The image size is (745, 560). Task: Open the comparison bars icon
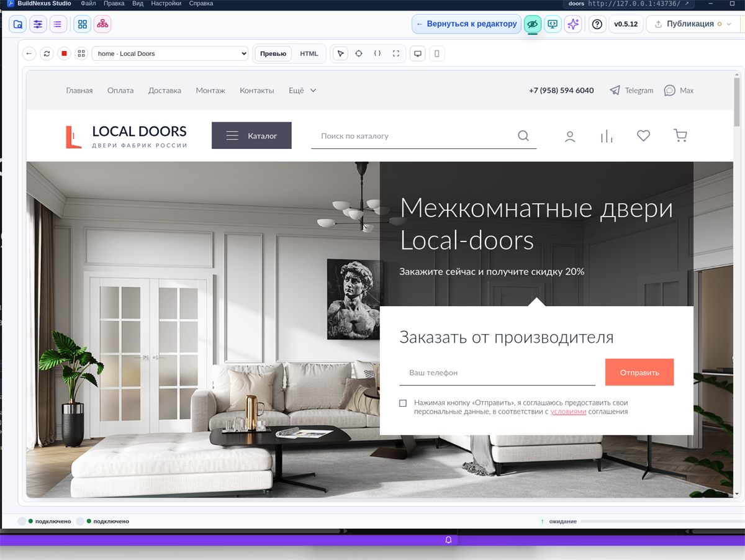pos(607,137)
